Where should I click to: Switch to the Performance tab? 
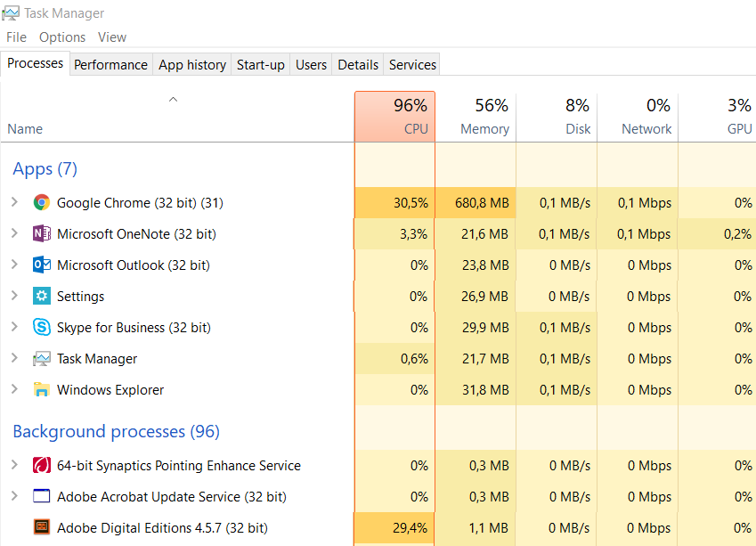110,65
